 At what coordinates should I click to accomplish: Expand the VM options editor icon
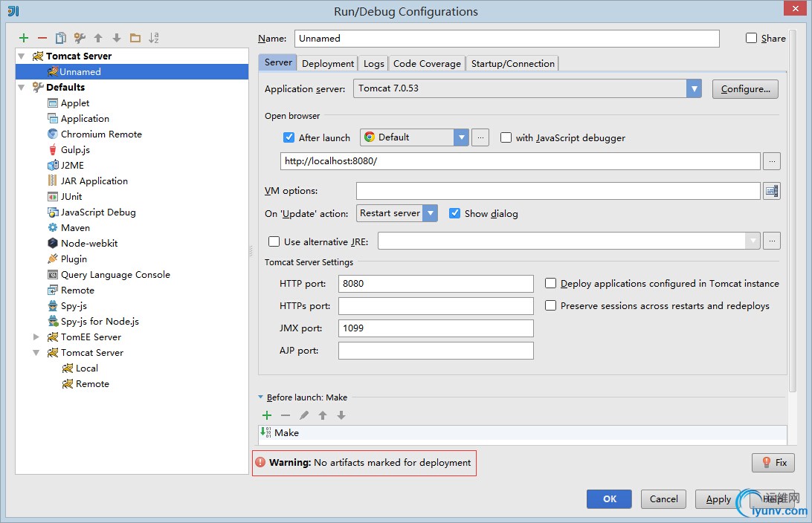tap(772, 191)
